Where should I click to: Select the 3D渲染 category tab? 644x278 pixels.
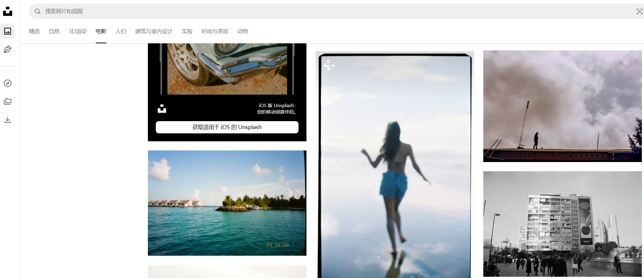78,31
